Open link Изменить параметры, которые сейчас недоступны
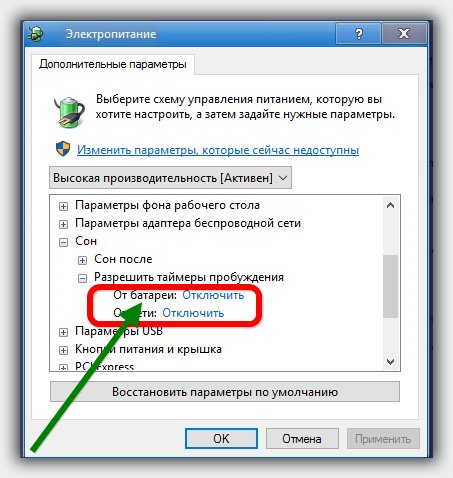Screen dimensions: 453x478 [218, 150]
